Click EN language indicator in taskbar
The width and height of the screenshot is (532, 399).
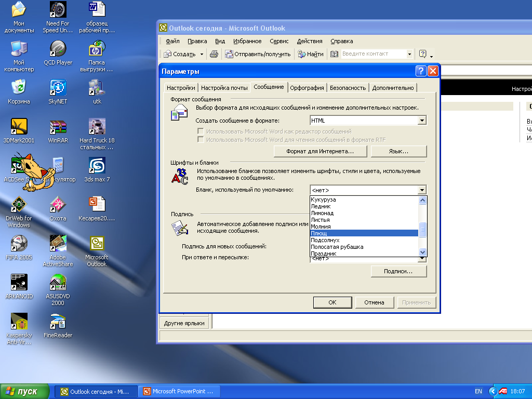[x=478, y=392]
